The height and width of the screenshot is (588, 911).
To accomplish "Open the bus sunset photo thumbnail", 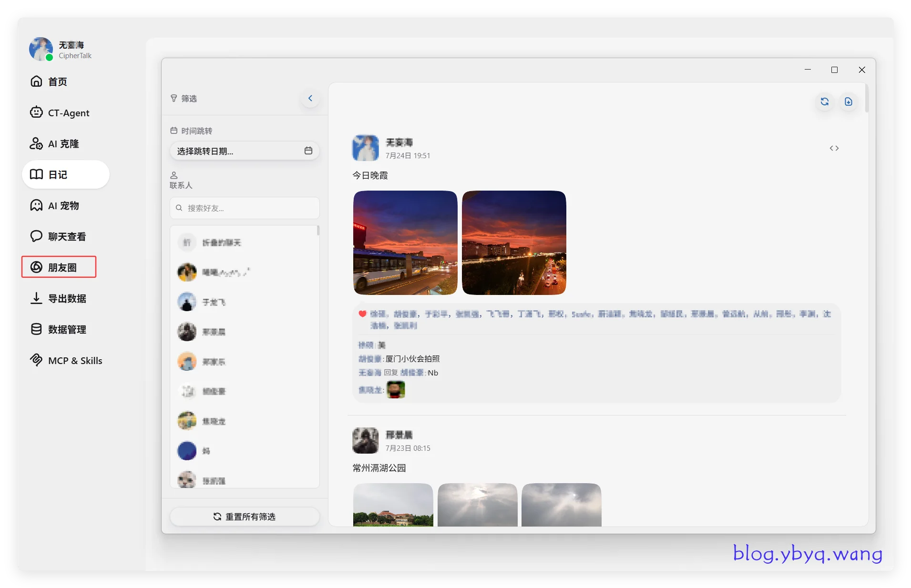I will pyautogui.click(x=405, y=243).
